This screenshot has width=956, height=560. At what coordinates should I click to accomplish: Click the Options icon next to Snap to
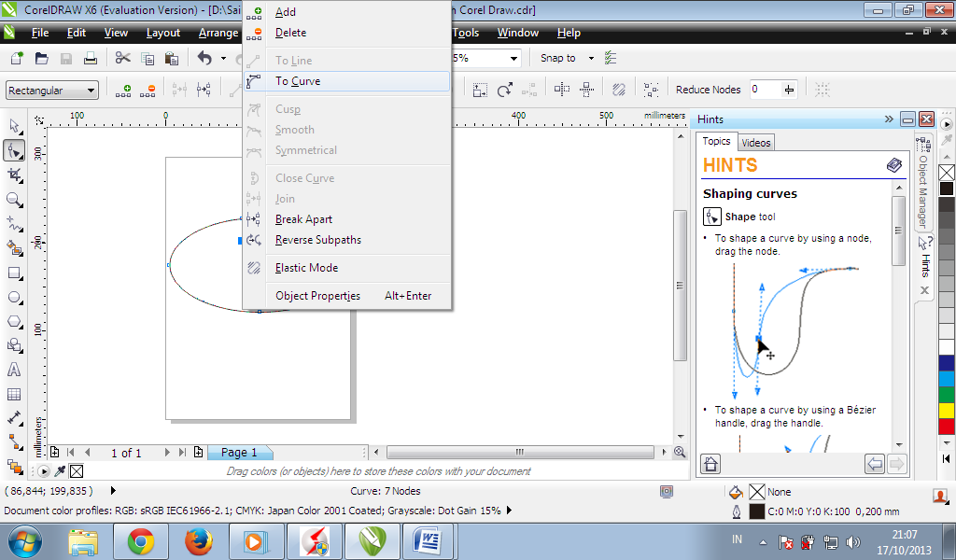611,58
